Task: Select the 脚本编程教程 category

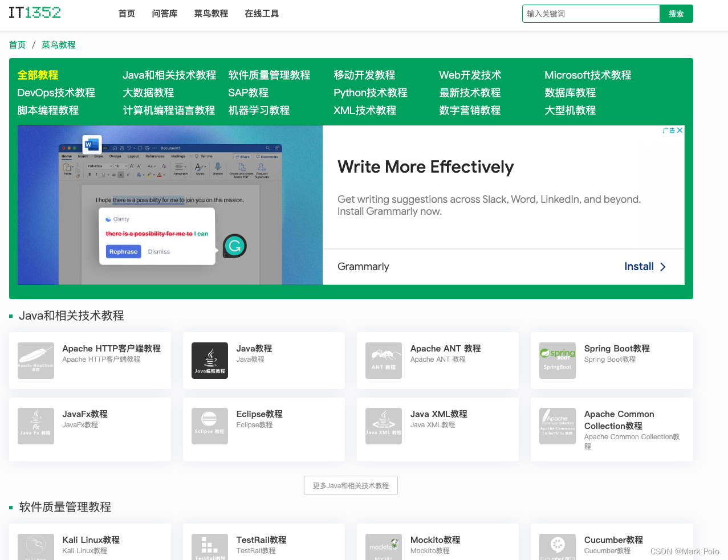Action: click(x=48, y=111)
